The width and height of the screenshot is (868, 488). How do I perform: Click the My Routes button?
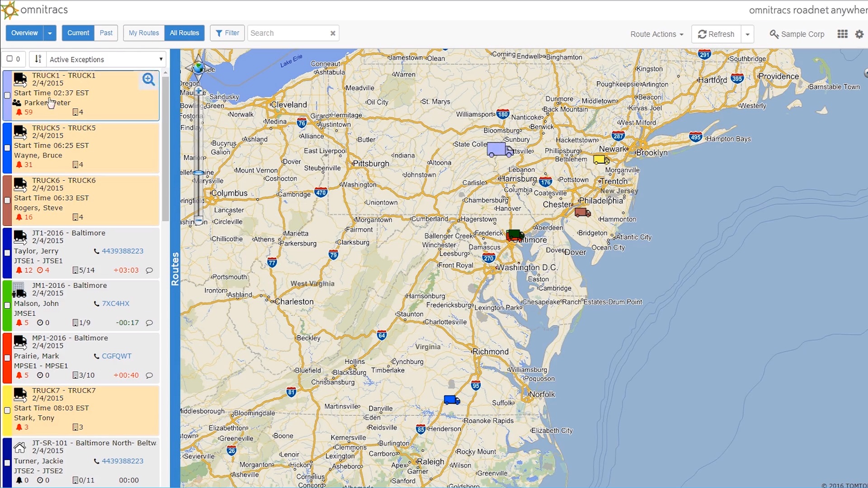coord(143,33)
